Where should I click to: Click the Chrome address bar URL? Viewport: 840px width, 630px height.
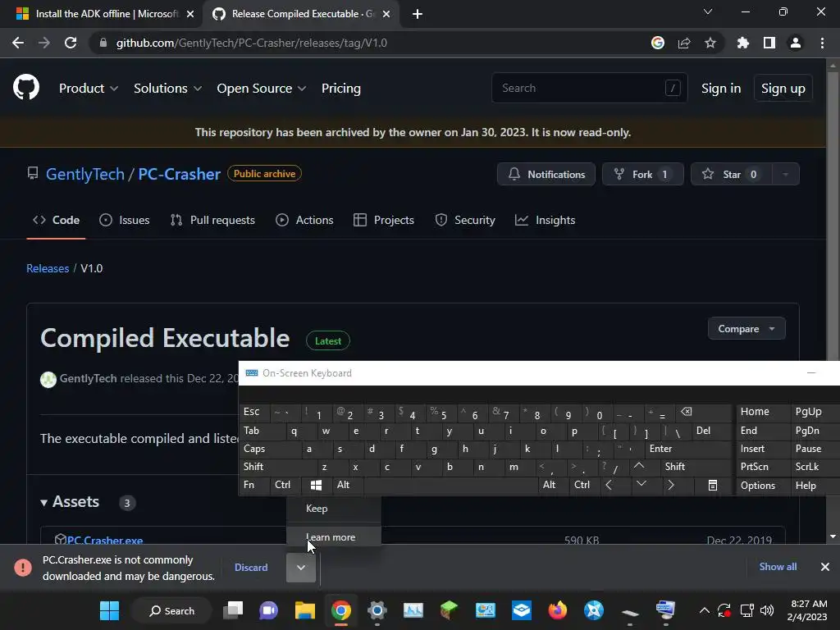tap(251, 43)
